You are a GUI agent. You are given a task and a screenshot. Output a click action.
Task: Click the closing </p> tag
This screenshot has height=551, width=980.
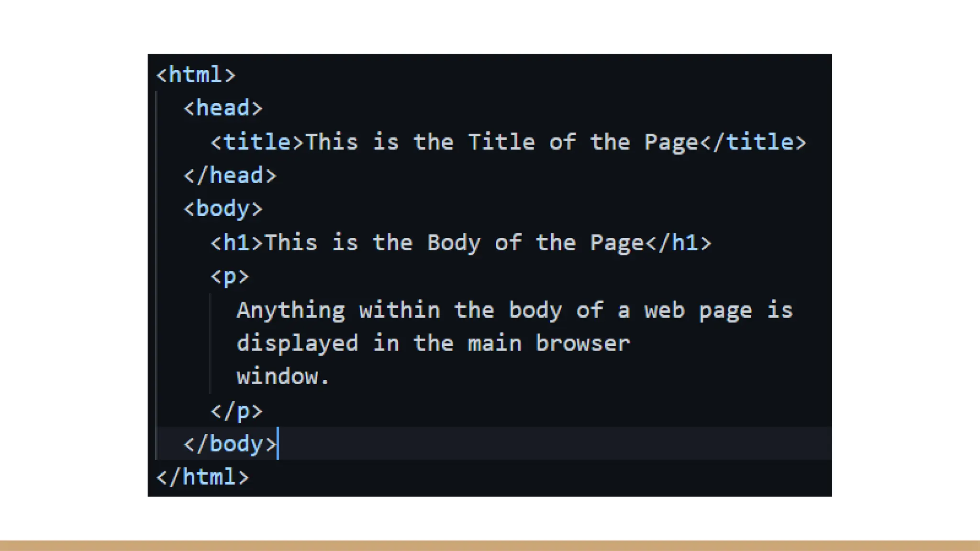tap(237, 411)
